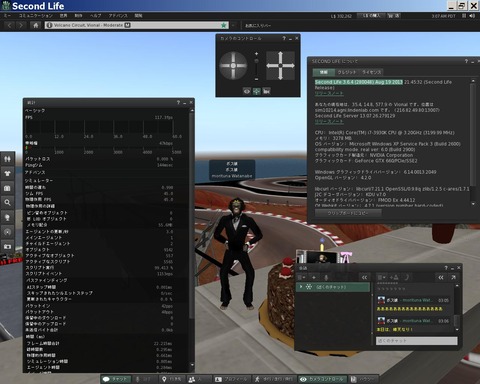Click the 近くのチャット text input field
The image size is (480, 384).
click(x=417, y=341)
